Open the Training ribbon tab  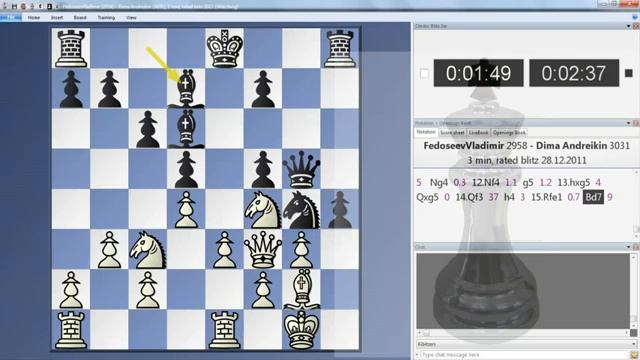point(106,18)
